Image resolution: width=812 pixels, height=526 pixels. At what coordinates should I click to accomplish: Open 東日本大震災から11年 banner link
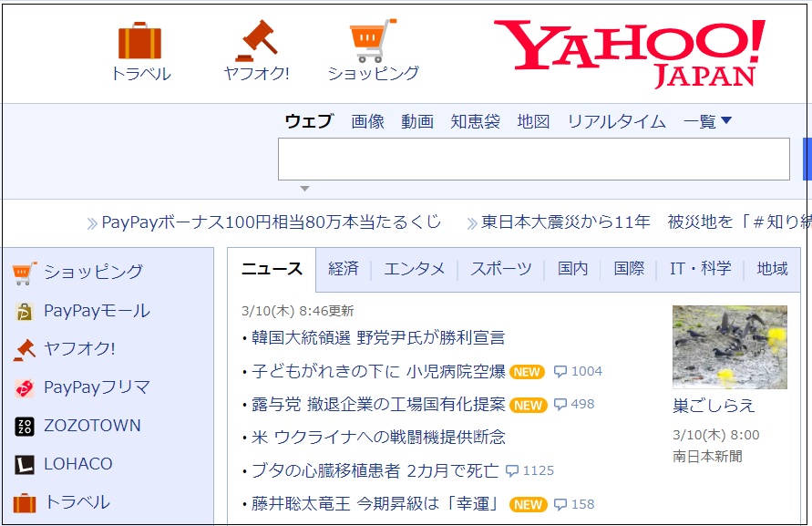pyautogui.click(x=646, y=222)
